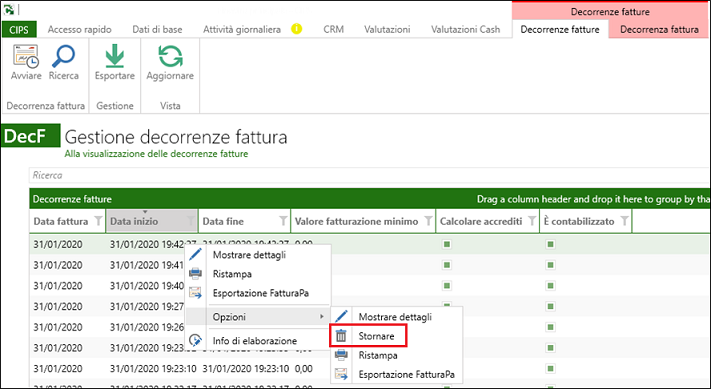The width and height of the screenshot is (711, 389).
Task: Toggle Calcolare accrediti checkbox in 19:40 row
Action: (x=447, y=286)
